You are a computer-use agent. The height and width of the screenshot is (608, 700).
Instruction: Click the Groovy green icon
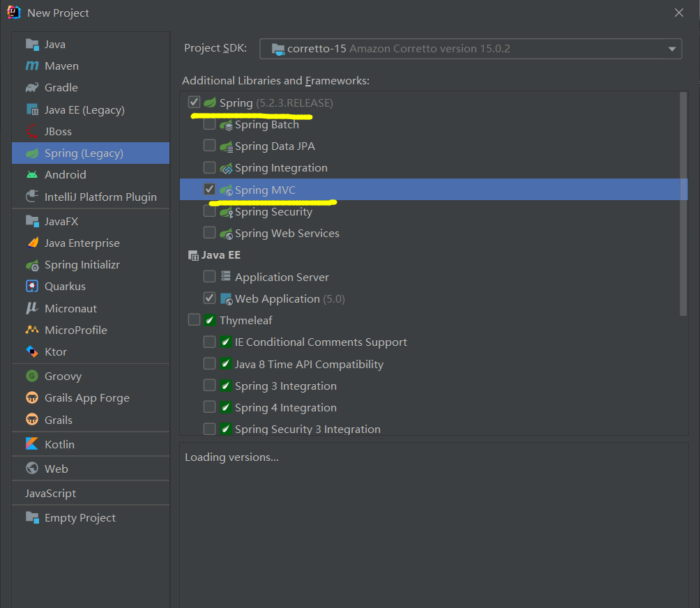click(x=32, y=376)
